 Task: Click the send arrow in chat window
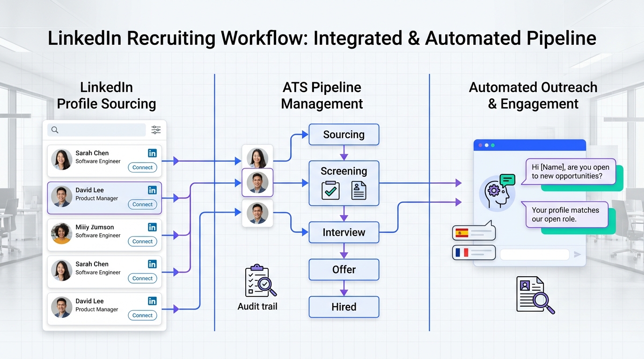pyautogui.click(x=578, y=254)
